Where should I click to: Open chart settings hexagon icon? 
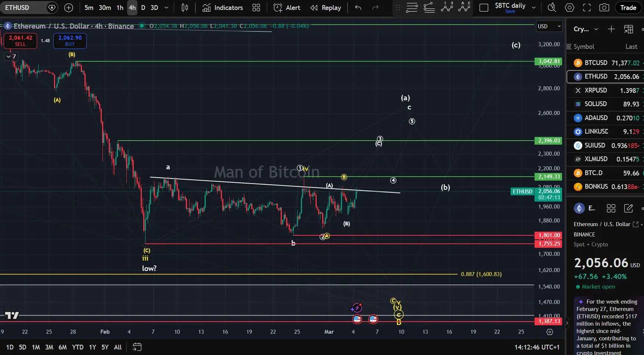[x=569, y=8]
